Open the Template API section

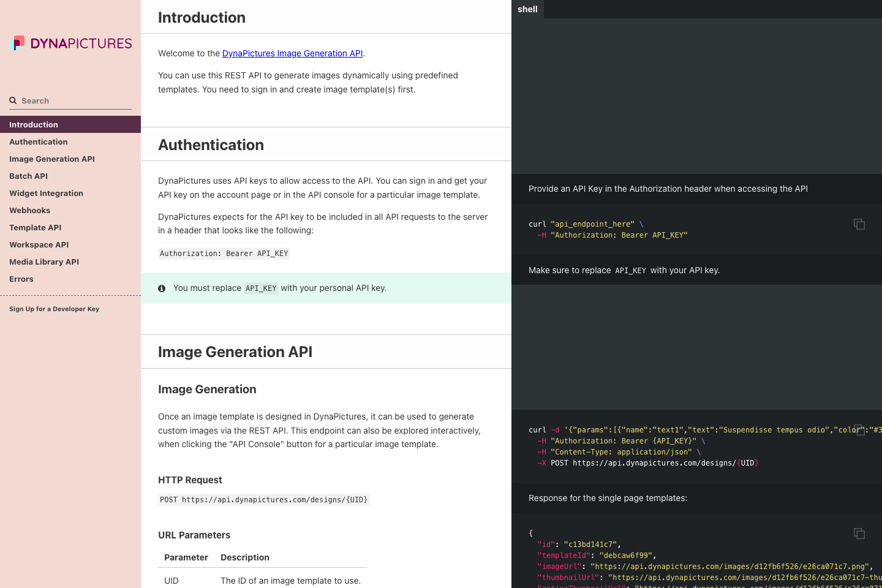click(x=35, y=227)
